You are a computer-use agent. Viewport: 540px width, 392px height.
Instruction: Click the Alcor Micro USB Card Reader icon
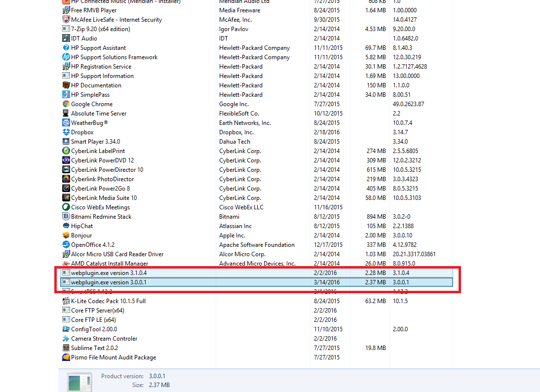(x=66, y=254)
